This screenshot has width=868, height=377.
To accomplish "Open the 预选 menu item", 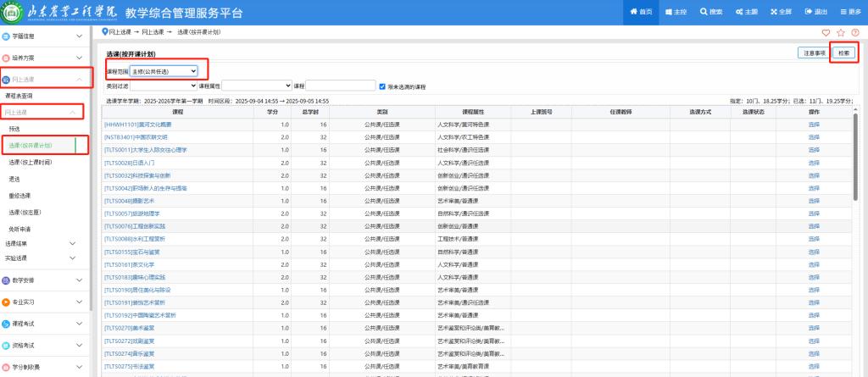I will point(14,129).
